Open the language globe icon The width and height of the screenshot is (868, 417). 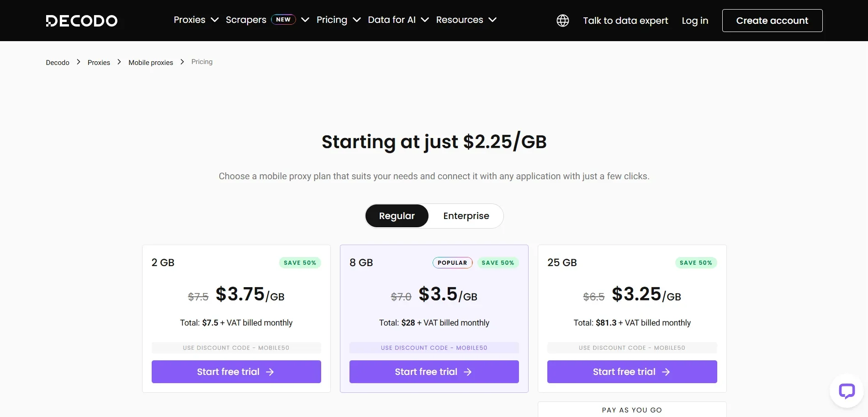click(562, 21)
